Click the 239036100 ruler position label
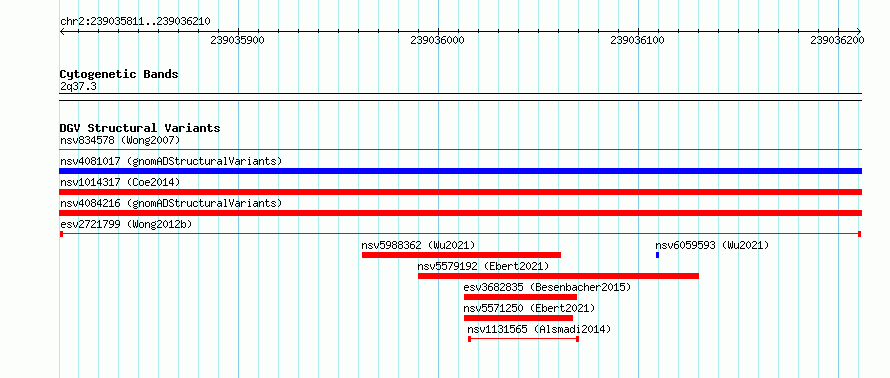890x378 pixels. pos(637,40)
